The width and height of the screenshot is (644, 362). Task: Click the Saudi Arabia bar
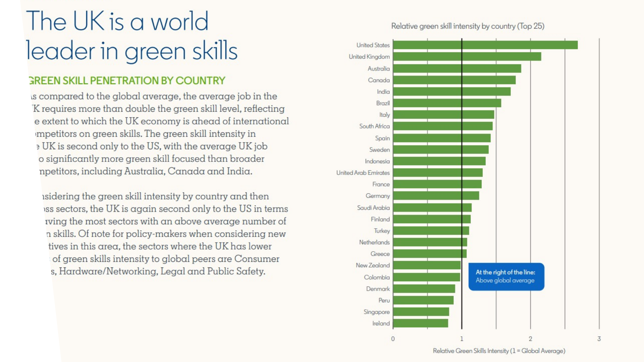[432, 208]
